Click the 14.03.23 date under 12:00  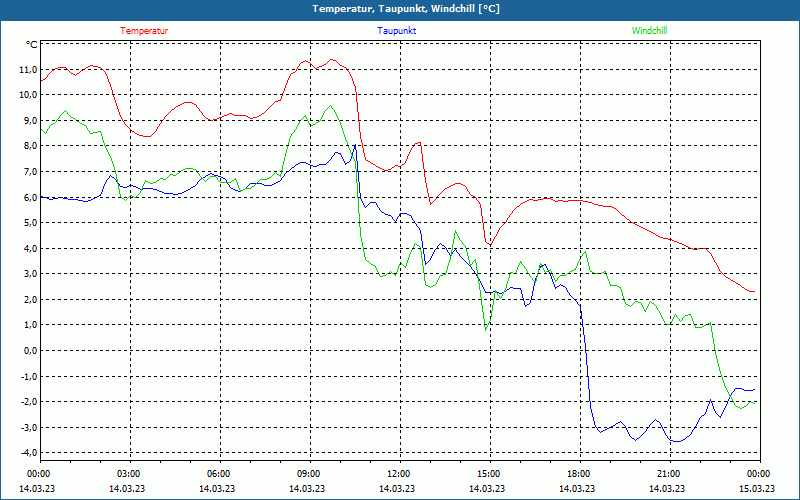pos(397,488)
